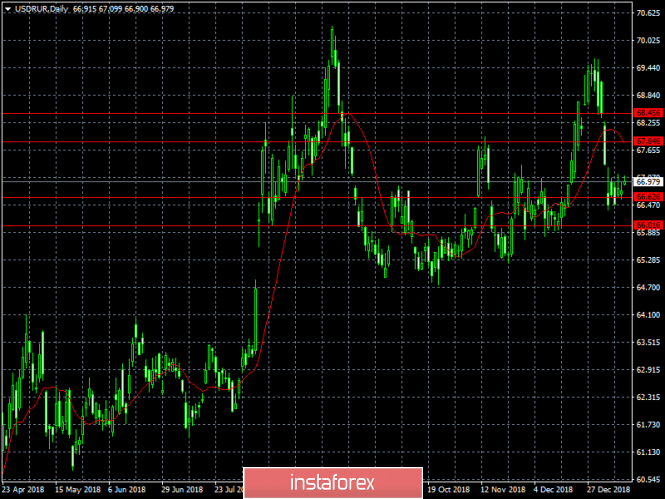Click the 23 Apr 2018 date marker

[x=23, y=489]
